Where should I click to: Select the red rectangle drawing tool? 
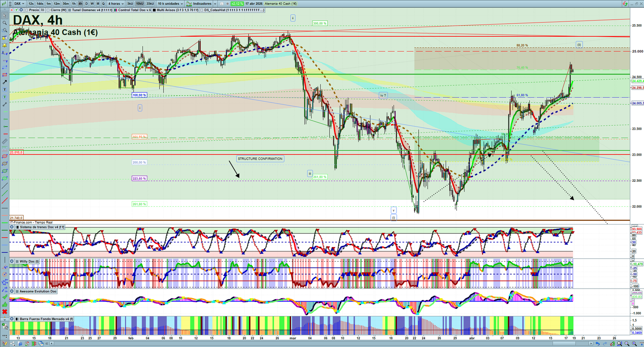click(4, 75)
